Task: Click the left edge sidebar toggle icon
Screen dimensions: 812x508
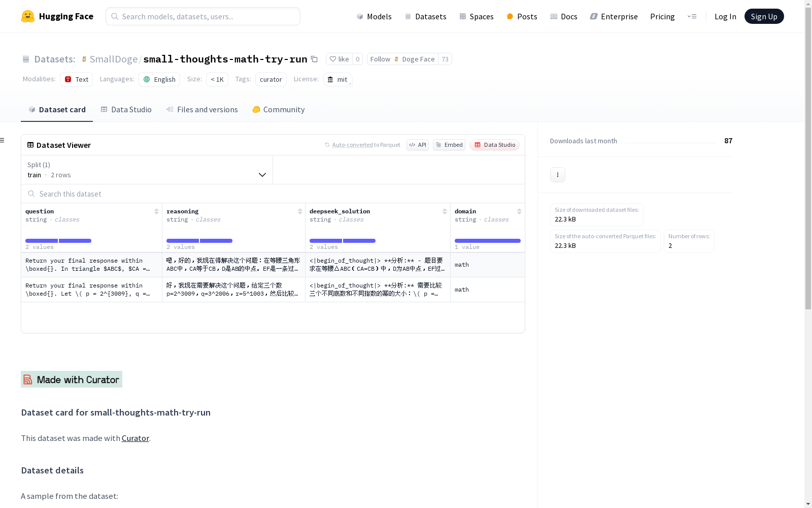Action: (x=3, y=140)
